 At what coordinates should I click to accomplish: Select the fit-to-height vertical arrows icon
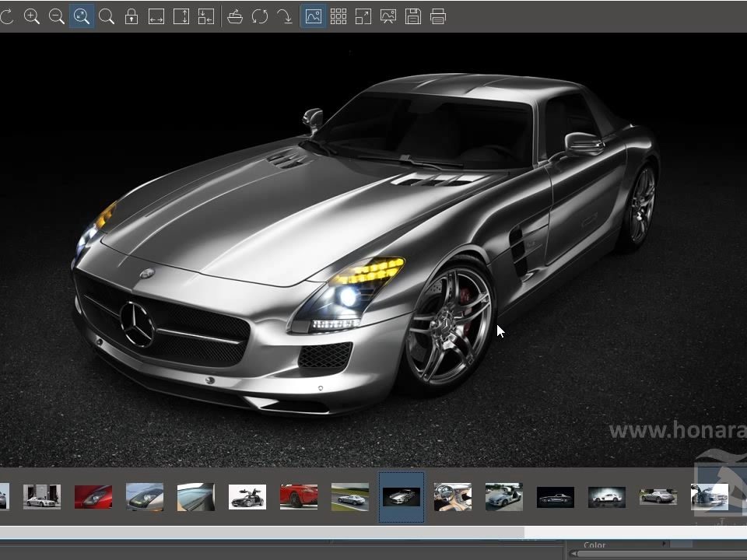coord(181,16)
